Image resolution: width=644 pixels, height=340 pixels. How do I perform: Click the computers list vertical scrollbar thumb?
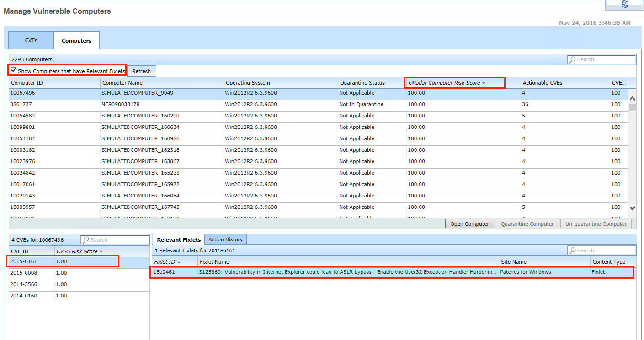[632, 107]
